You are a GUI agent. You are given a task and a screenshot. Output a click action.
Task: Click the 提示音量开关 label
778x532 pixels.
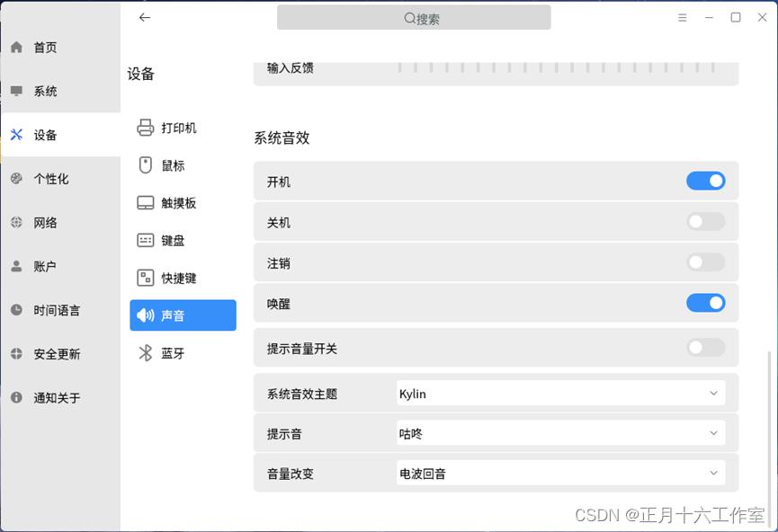pyautogui.click(x=302, y=349)
